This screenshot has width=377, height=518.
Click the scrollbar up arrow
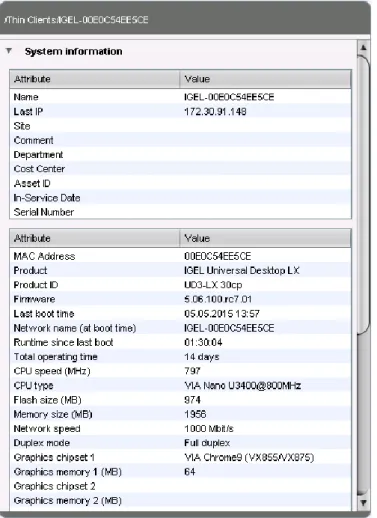(363, 48)
